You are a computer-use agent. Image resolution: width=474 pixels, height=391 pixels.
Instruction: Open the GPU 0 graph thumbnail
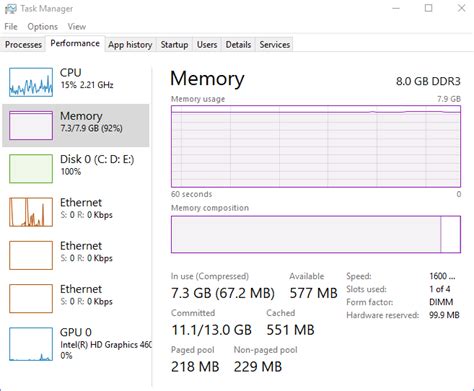31,344
